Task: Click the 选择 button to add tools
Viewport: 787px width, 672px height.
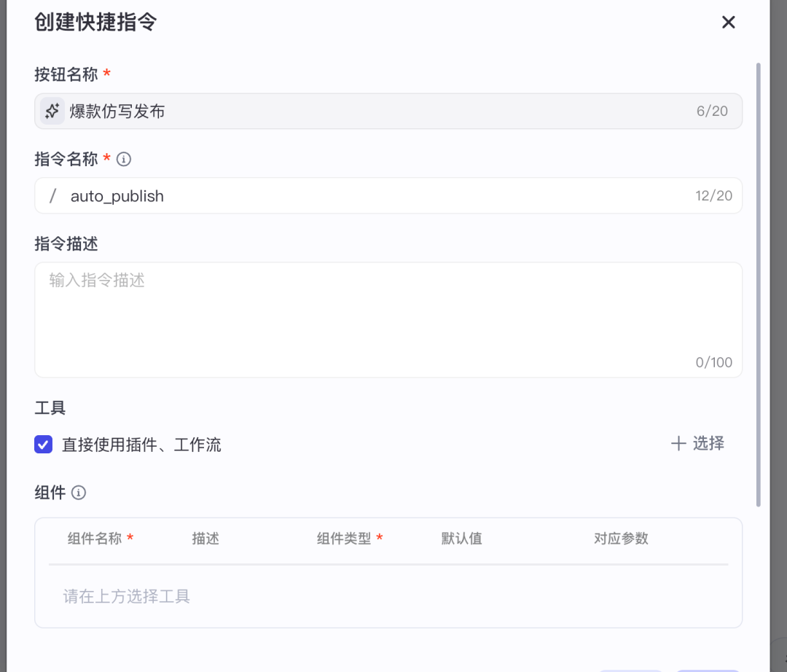Action: [697, 443]
